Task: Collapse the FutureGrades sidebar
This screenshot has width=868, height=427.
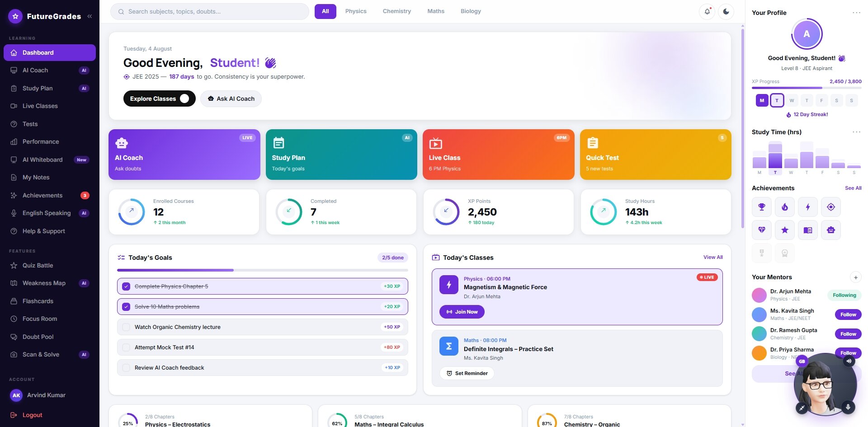Action: 90,16
